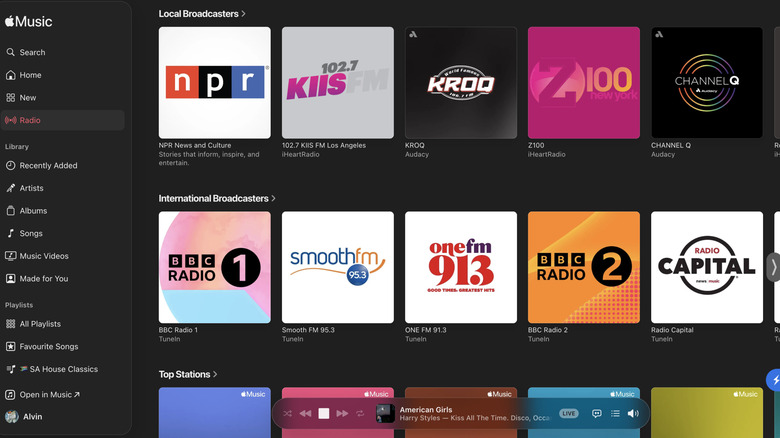780x438 pixels.
Task: Show lyrics speech bubble icon
Action: (596, 414)
